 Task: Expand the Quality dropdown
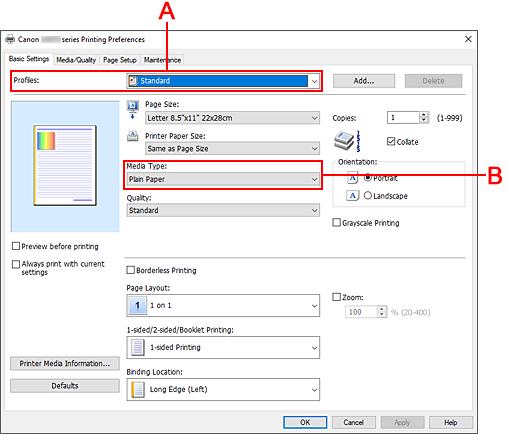[x=223, y=210]
